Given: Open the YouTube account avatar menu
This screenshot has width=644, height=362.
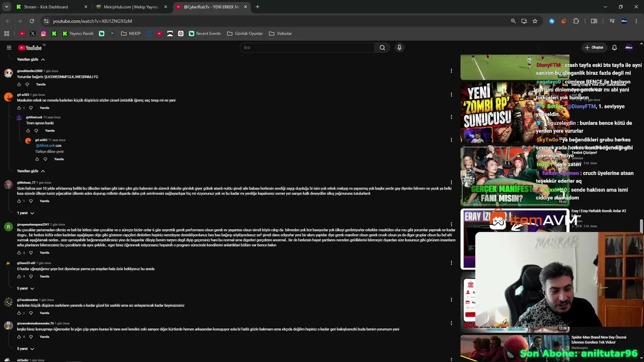Looking at the screenshot, I should [628, 48].
